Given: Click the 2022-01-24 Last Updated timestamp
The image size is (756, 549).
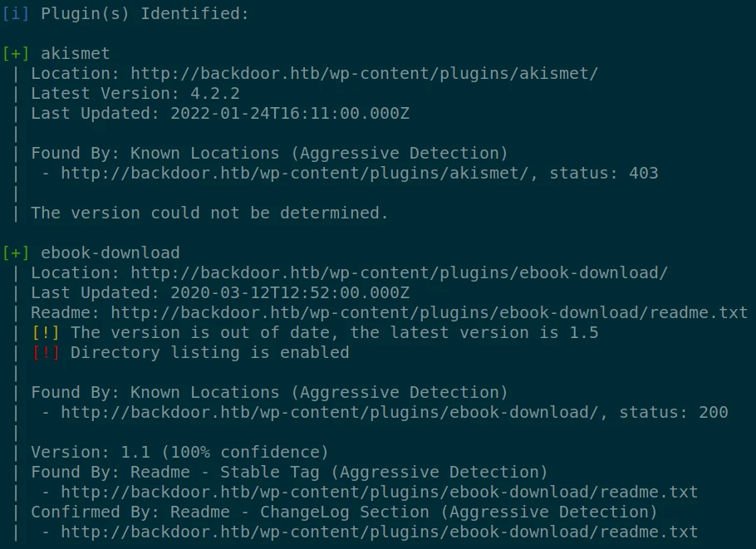Looking at the screenshot, I should coord(289,114).
